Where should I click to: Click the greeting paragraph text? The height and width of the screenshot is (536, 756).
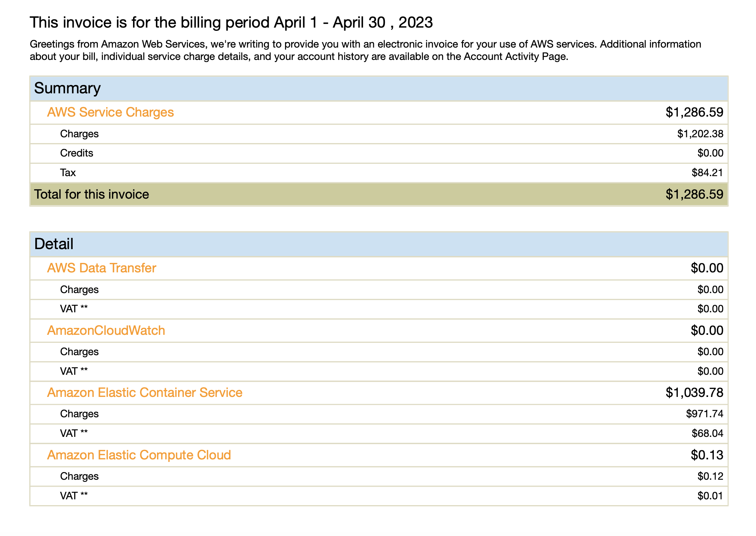point(365,50)
